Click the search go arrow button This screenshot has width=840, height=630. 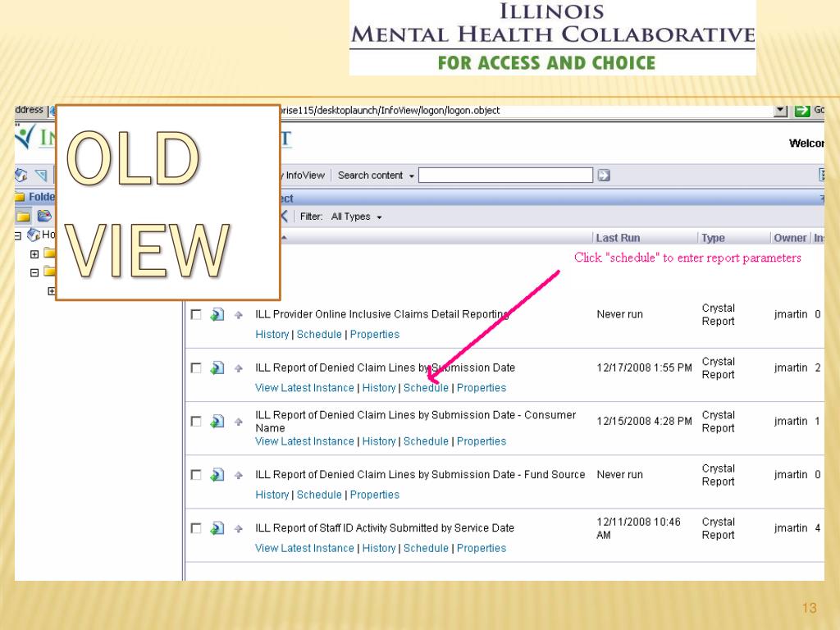click(604, 176)
